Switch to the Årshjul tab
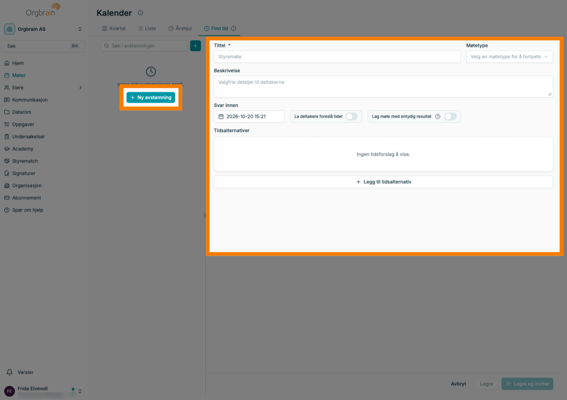 [180, 28]
